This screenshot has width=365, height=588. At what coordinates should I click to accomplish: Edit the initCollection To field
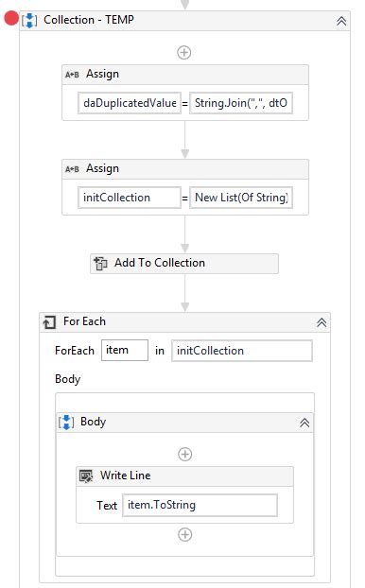point(130,198)
